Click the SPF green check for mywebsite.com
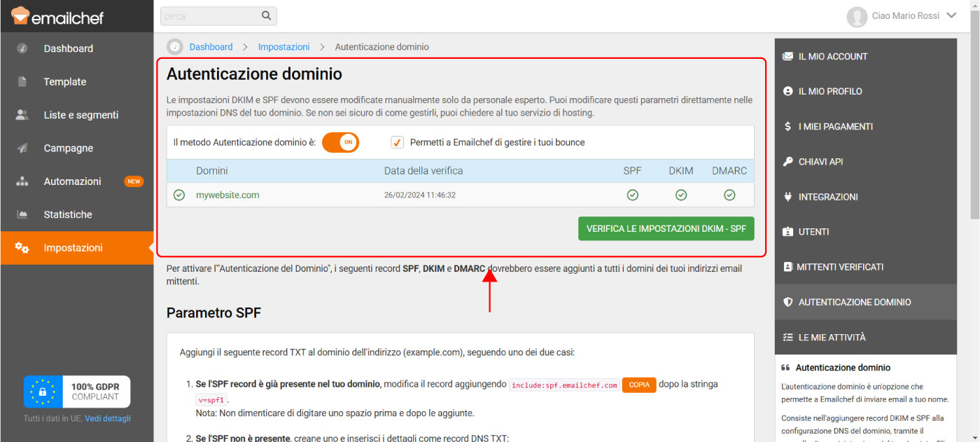Screen dimensions: 980x442 [x=633, y=195]
